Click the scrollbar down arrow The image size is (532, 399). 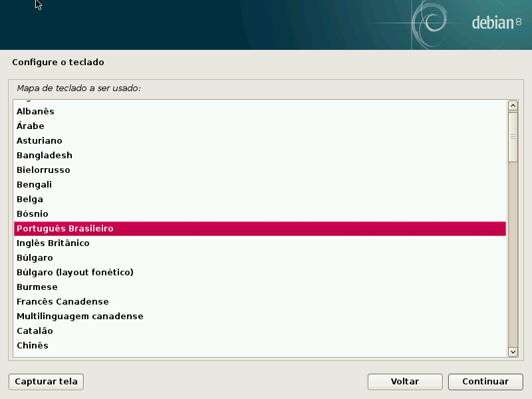pyautogui.click(x=513, y=352)
